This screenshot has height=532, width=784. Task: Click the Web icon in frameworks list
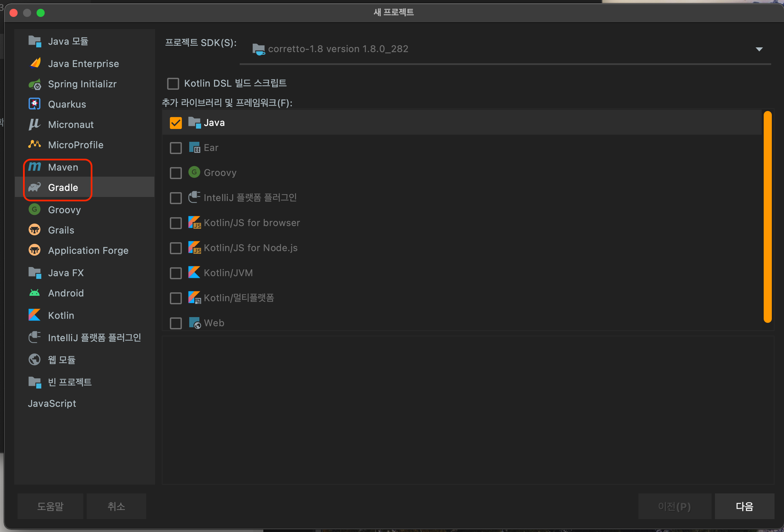pyautogui.click(x=195, y=323)
